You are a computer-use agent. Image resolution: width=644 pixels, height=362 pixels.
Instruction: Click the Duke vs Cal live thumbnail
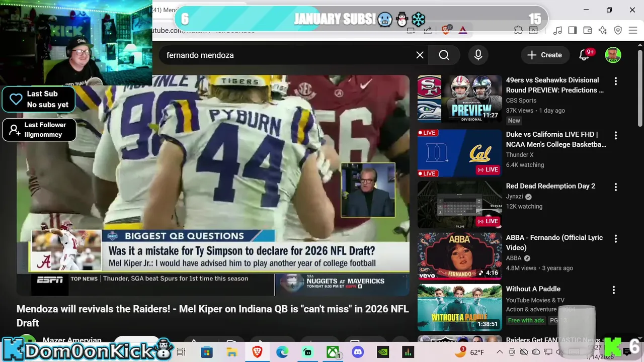click(x=459, y=153)
